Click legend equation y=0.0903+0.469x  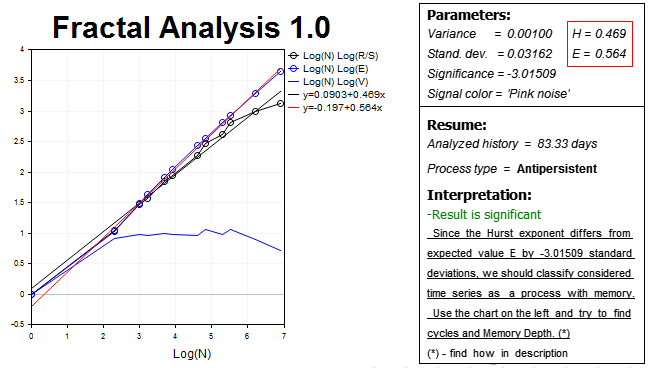pos(336,95)
